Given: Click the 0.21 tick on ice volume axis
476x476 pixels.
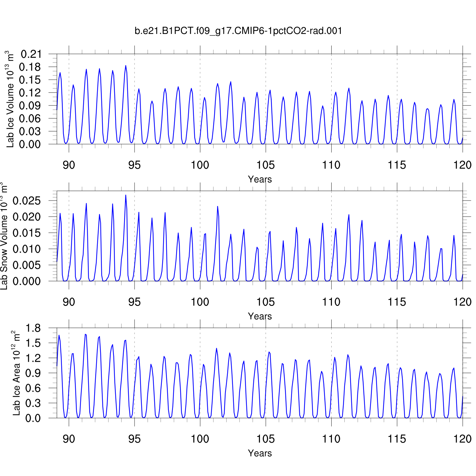Looking at the screenshot, I should (x=31, y=54).
